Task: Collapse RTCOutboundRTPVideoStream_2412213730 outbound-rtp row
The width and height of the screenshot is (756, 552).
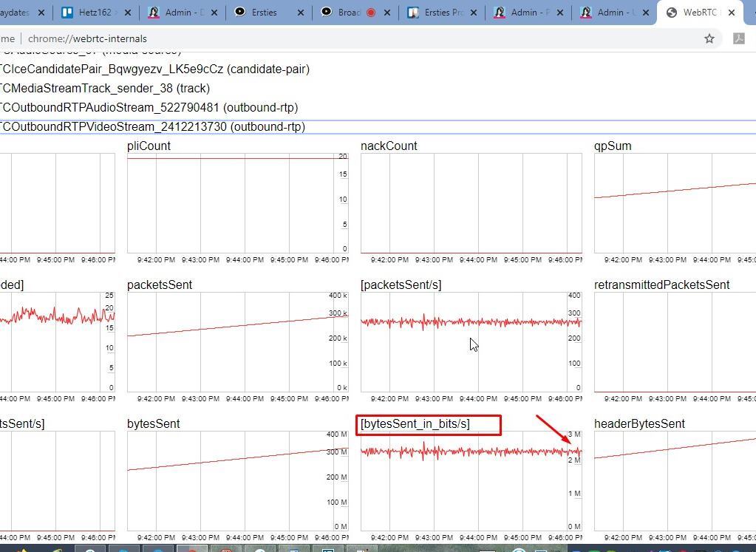Action: (152, 127)
